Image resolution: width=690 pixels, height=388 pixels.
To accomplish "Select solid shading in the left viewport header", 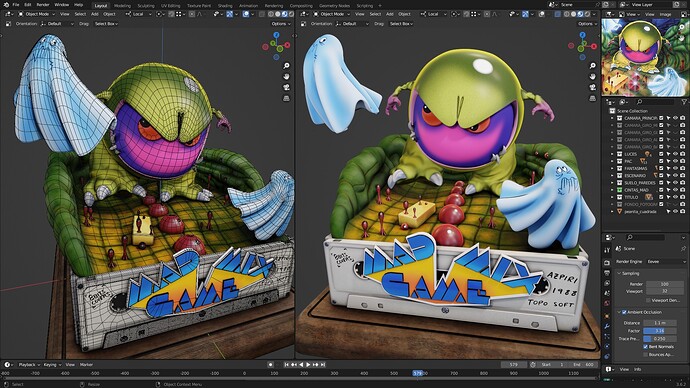I will pos(277,14).
